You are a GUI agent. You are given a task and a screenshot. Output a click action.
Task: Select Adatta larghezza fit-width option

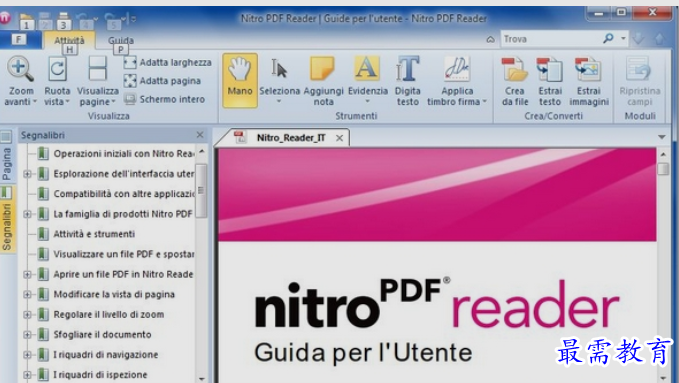(168, 62)
